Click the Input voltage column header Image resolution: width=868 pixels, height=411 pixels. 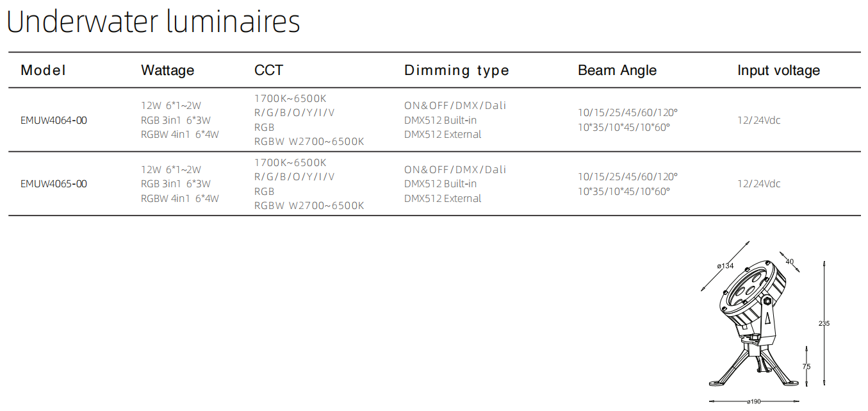pyautogui.click(x=778, y=71)
